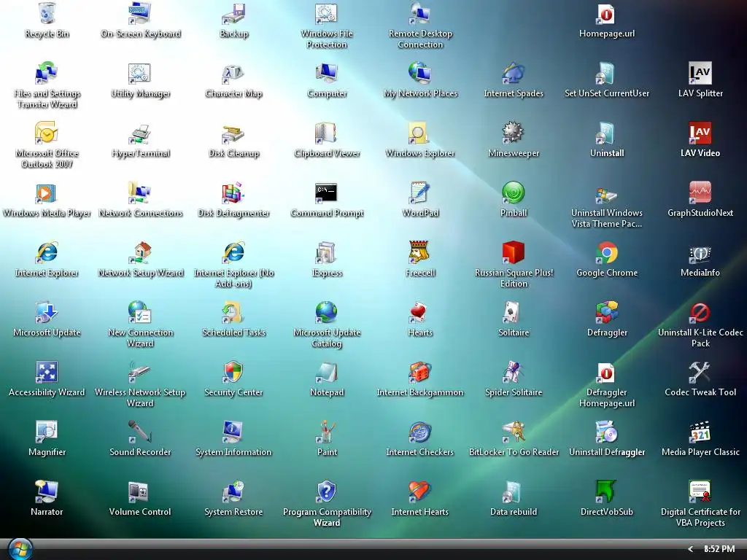Select the New Connection Wizard icon
This screenshot has height=560, width=747.
140,312
